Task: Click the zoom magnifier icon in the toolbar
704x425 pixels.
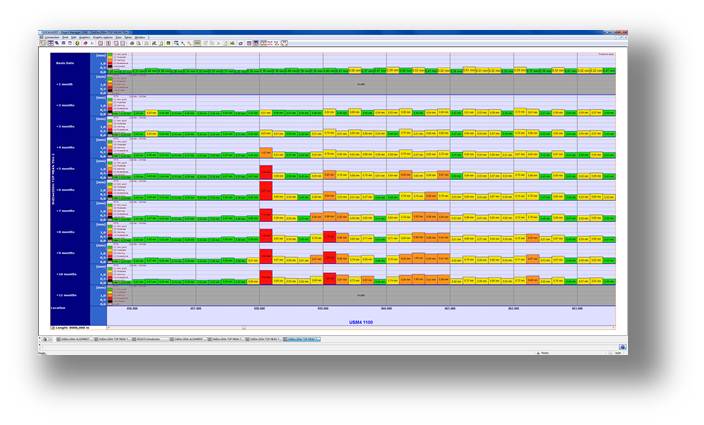Action: 177,43
